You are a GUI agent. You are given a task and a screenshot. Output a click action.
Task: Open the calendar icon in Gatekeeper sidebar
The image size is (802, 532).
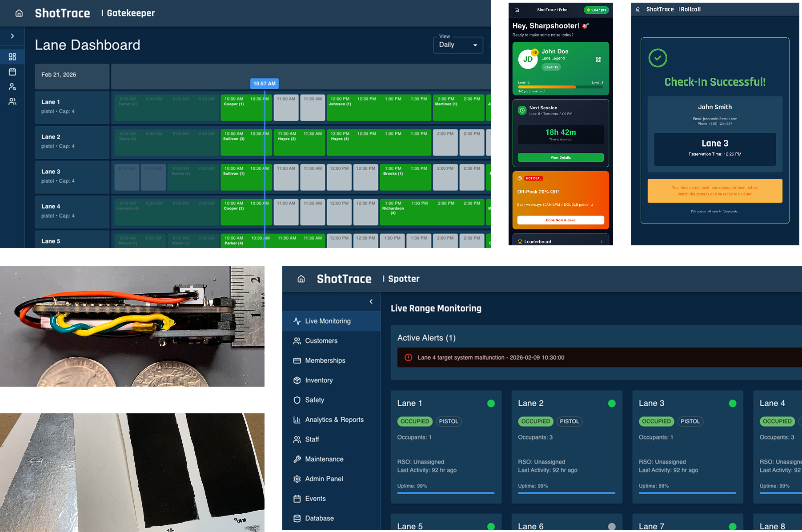12,72
